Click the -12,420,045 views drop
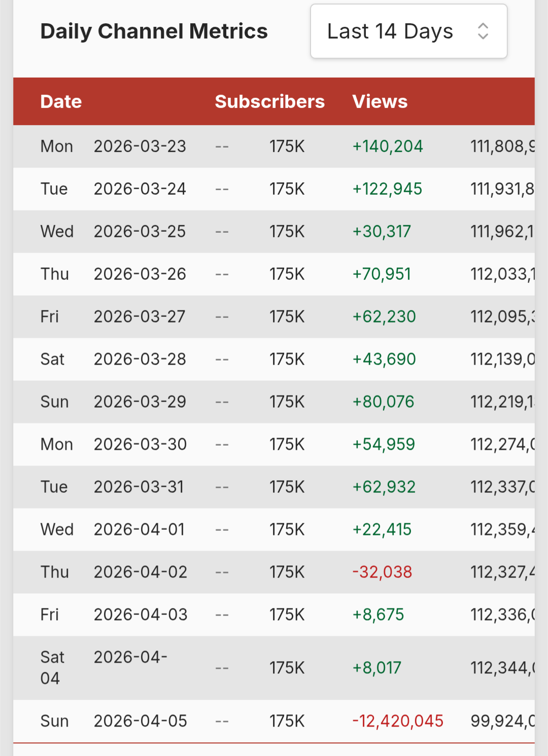 coord(398,721)
